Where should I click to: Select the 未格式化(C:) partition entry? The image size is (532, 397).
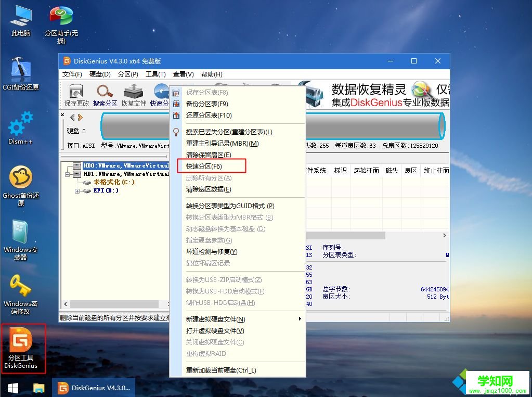110,181
